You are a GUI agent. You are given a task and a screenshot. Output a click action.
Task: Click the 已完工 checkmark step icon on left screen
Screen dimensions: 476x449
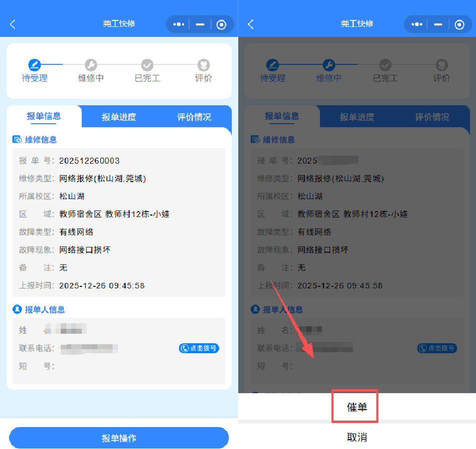(x=147, y=64)
